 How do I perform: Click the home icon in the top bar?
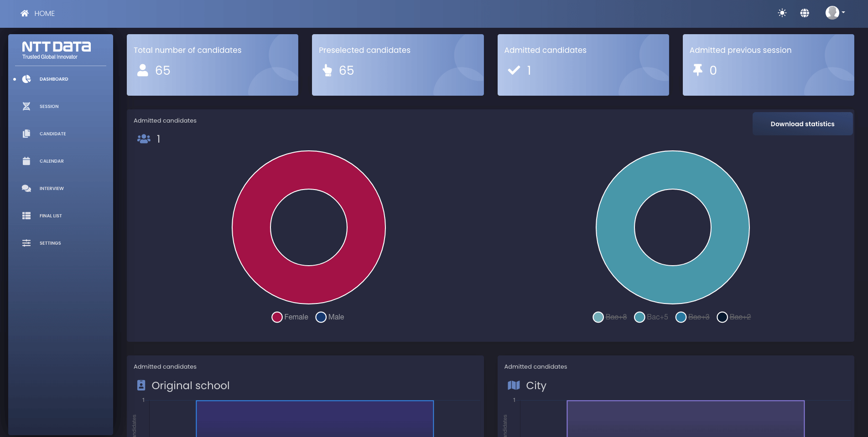click(x=25, y=13)
